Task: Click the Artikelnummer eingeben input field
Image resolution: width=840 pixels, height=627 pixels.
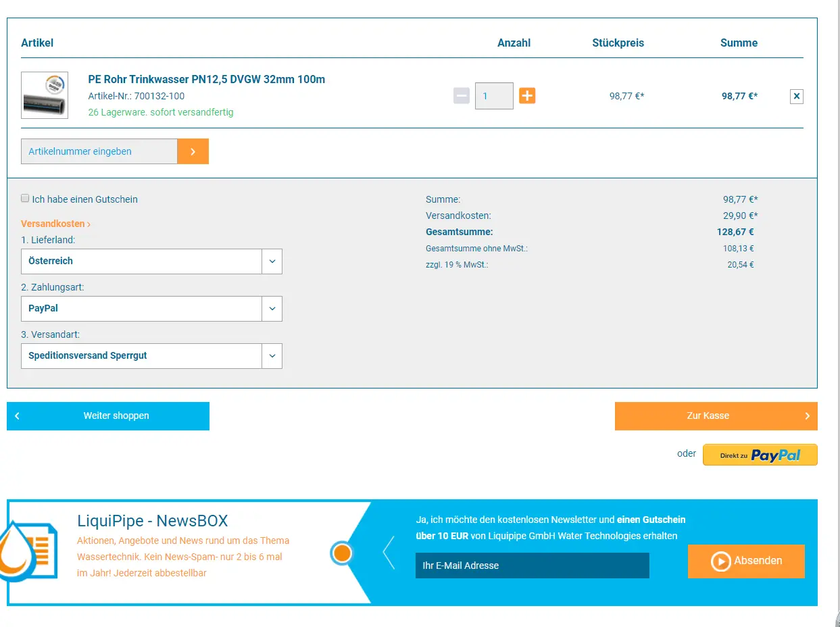Action: [99, 151]
